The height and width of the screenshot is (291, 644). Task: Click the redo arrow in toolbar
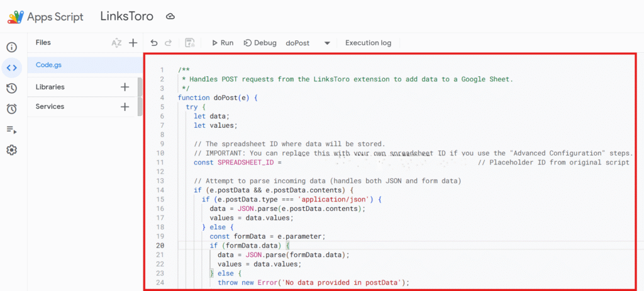(x=168, y=43)
